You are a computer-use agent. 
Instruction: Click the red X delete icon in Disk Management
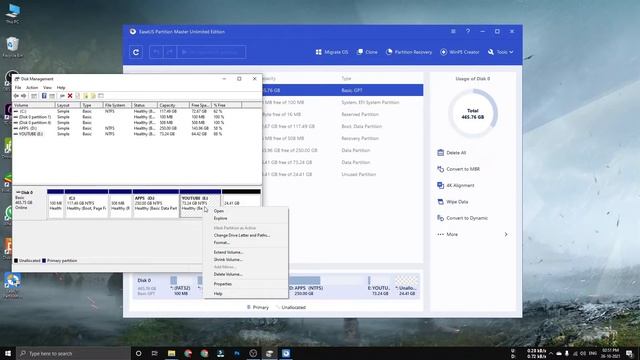pos(70,96)
